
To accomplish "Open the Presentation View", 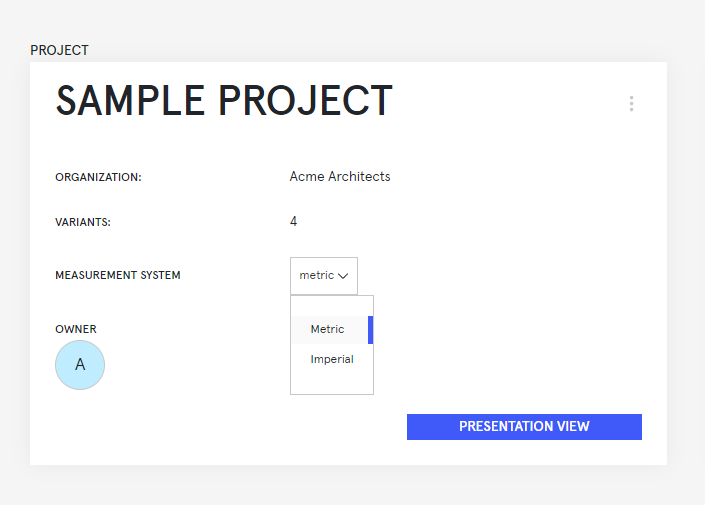I will [x=524, y=427].
